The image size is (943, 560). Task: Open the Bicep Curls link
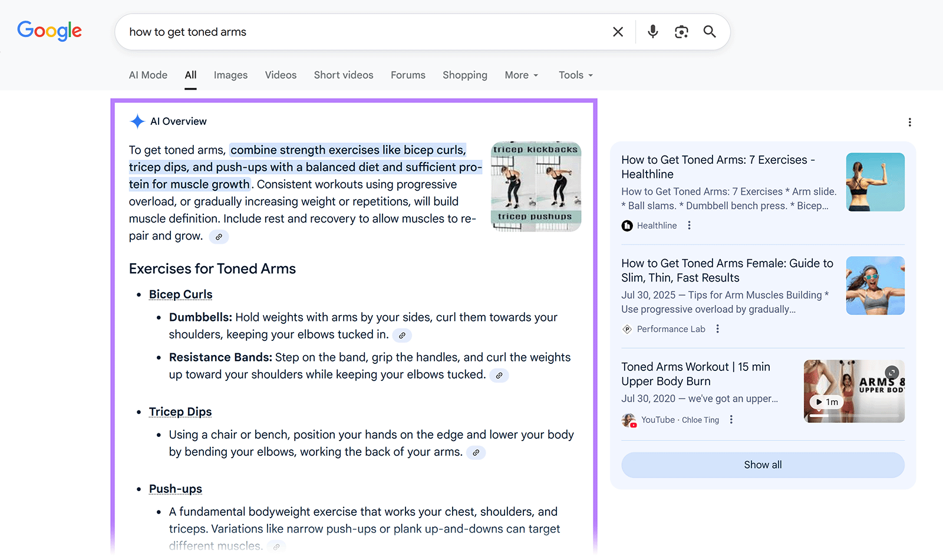tap(180, 294)
